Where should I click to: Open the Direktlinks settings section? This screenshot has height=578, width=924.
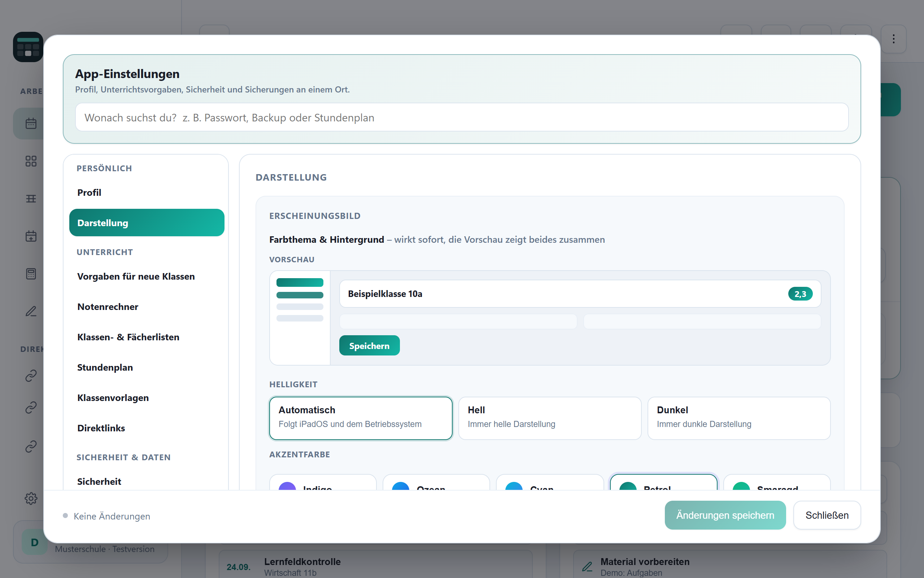[147, 428]
